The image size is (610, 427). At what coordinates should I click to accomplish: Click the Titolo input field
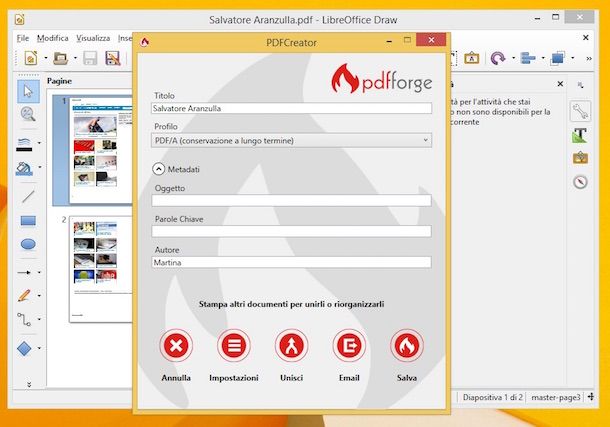[x=291, y=108]
